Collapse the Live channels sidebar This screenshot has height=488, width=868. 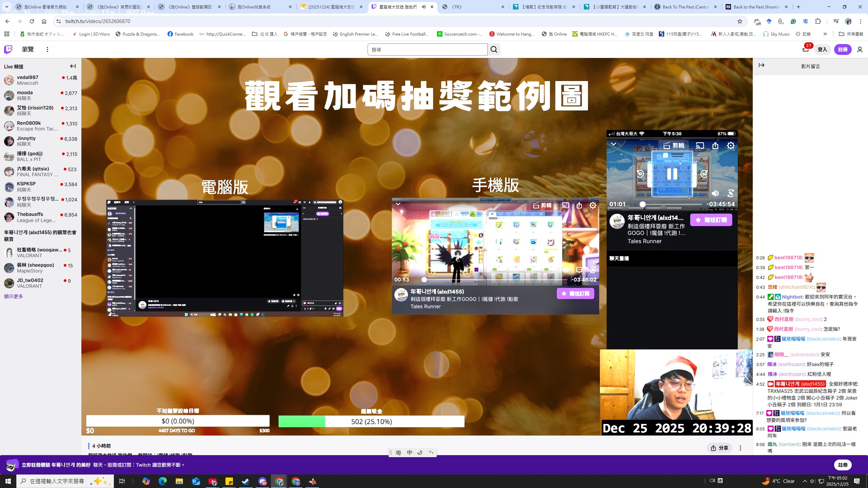coord(73,66)
